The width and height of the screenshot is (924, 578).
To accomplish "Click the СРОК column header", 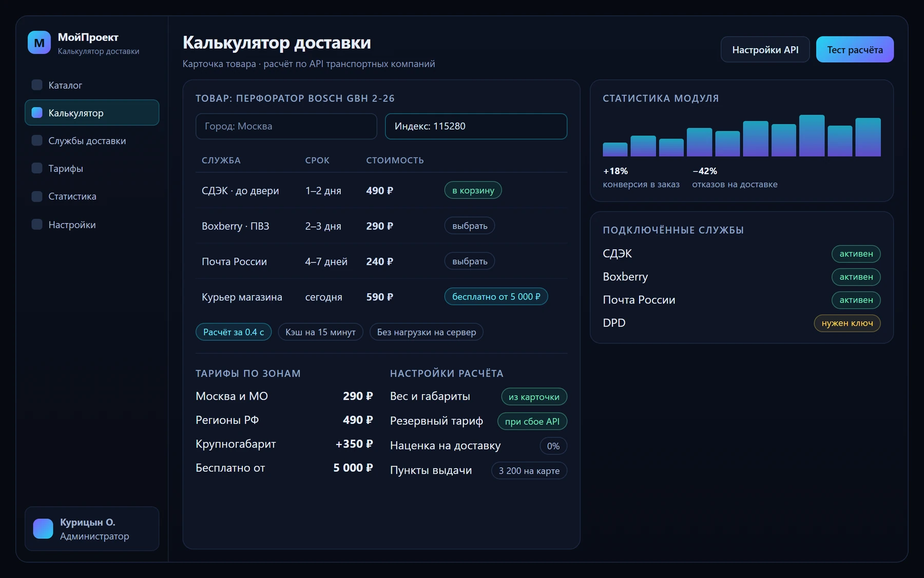I will pyautogui.click(x=317, y=160).
